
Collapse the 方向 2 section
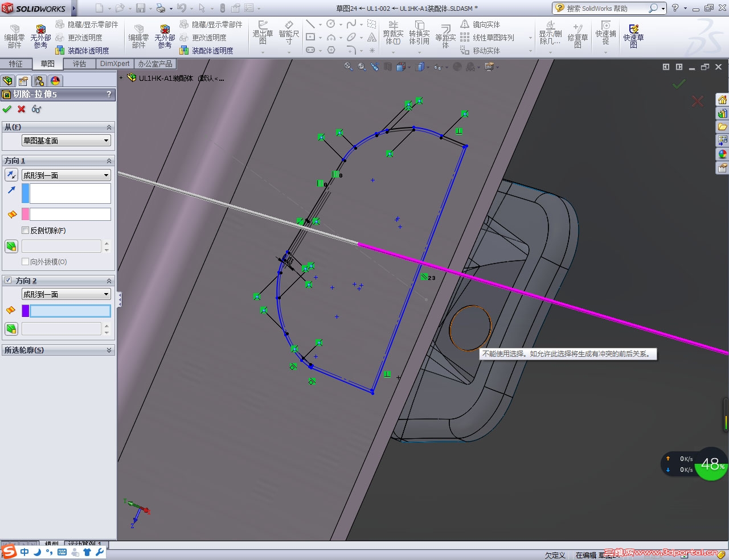[109, 281]
